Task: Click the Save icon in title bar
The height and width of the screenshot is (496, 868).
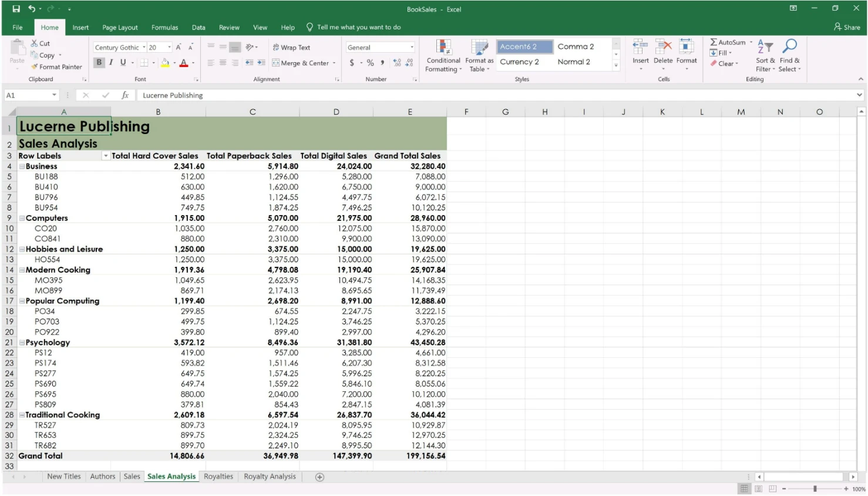Action: 16,9
